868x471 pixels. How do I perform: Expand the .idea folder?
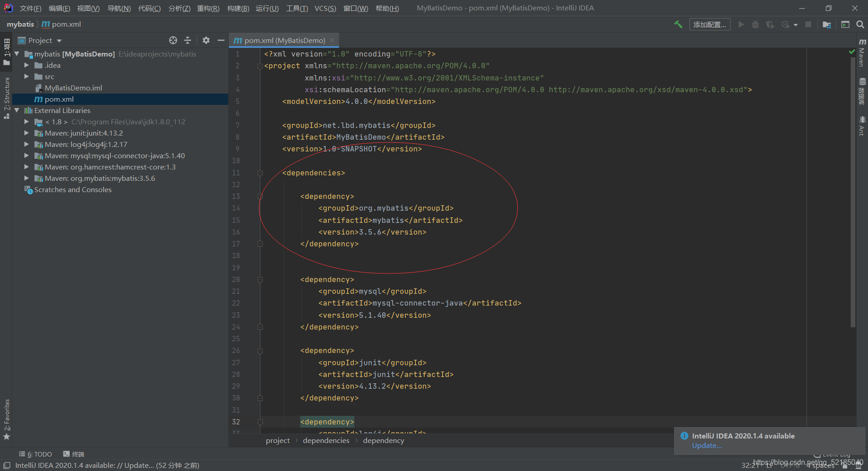coord(27,65)
